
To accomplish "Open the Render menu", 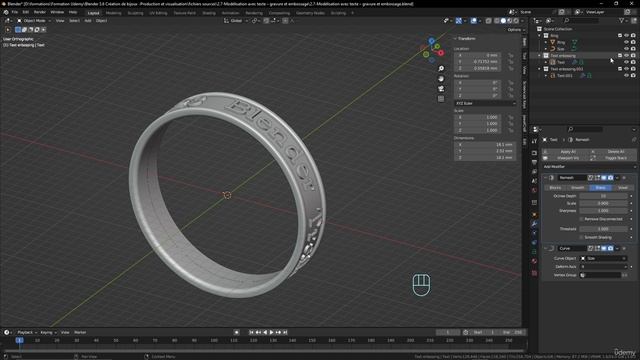I will pyautogui.click(x=40, y=12).
